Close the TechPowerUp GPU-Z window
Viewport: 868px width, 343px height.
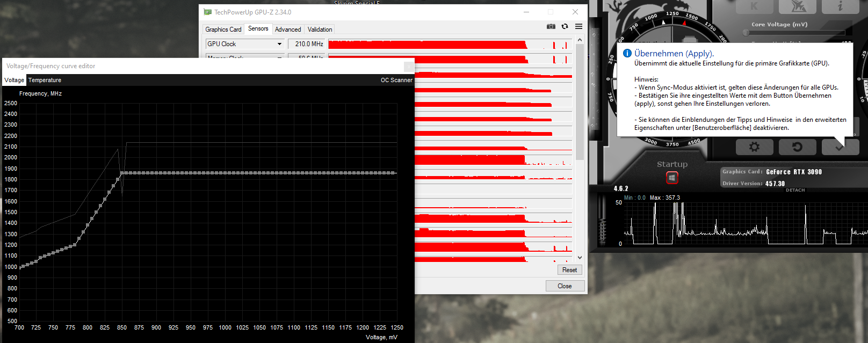[x=575, y=12]
